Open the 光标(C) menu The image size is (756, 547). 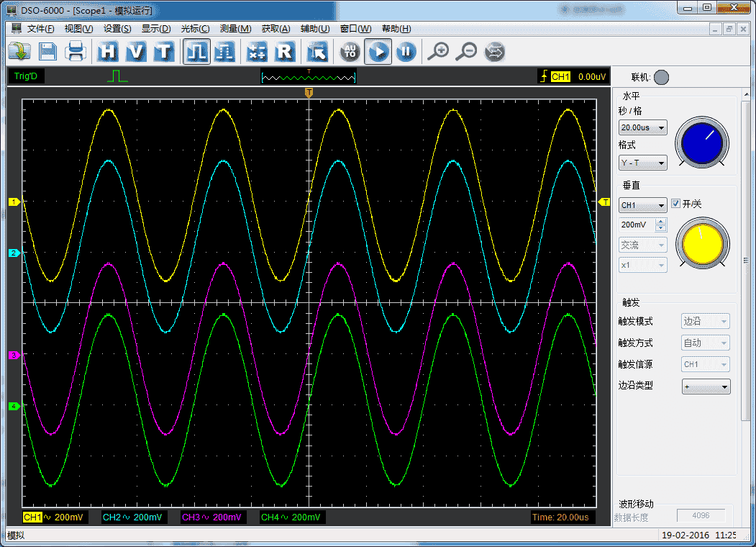point(195,29)
